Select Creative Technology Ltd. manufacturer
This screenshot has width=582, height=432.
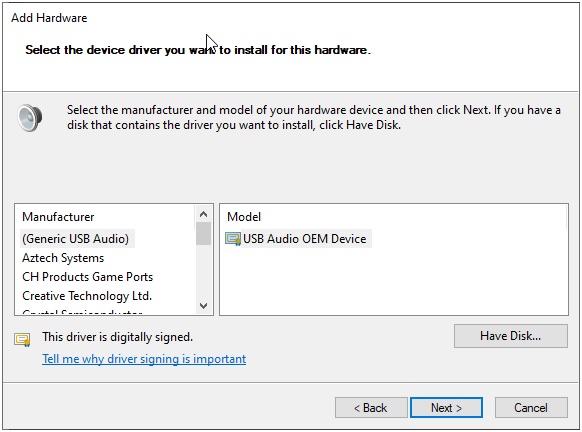coord(87,296)
